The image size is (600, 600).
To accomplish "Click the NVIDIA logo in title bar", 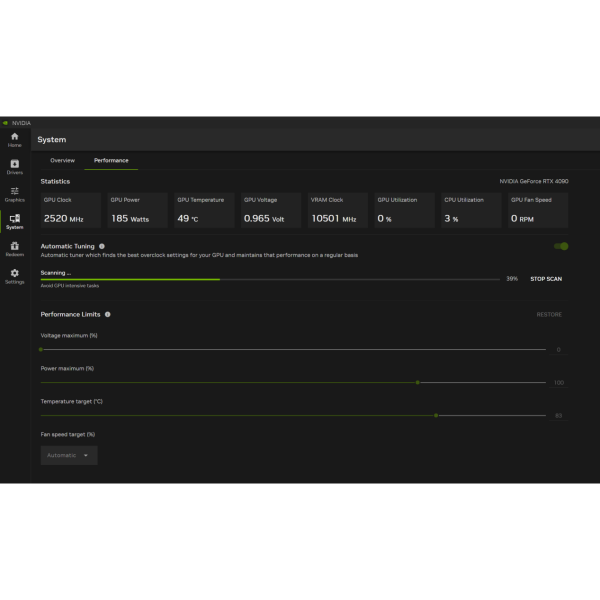I will pyautogui.click(x=5, y=123).
